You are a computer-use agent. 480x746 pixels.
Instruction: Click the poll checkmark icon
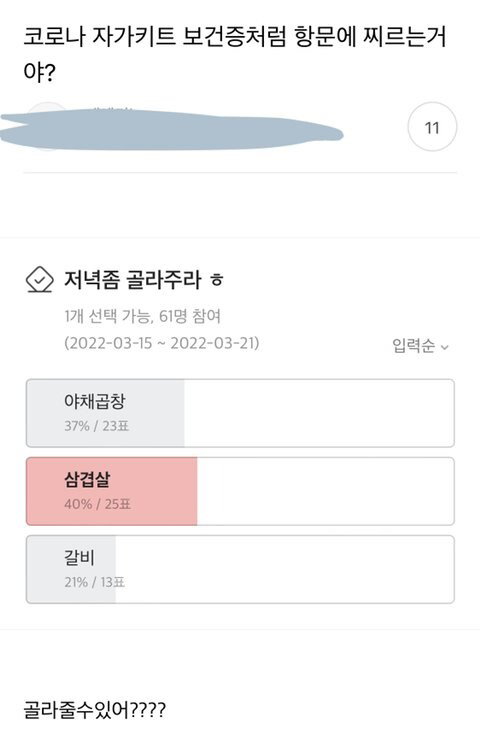pyautogui.click(x=39, y=279)
